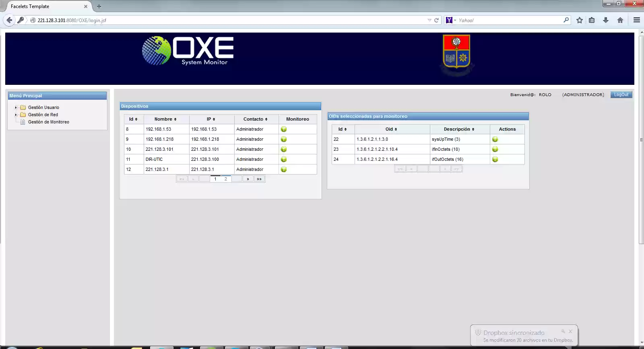
Task: Select row with OID 1.3.6.1.2.1.1.3.0
Action: coord(428,139)
